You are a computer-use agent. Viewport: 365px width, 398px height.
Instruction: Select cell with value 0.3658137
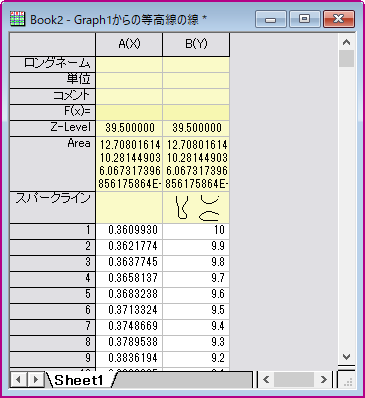pyautogui.click(x=129, y=279)
